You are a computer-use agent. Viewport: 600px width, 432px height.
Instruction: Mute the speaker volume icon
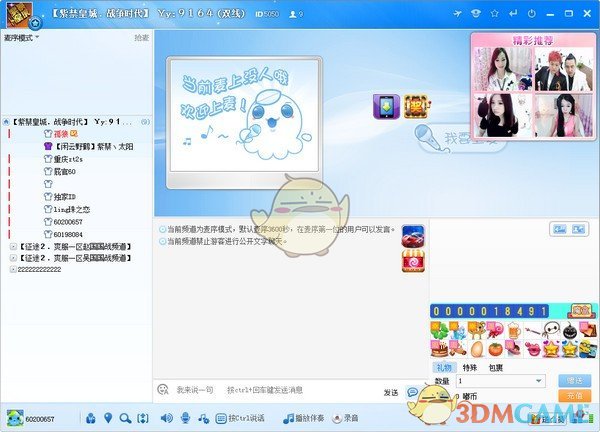(166, 418)
